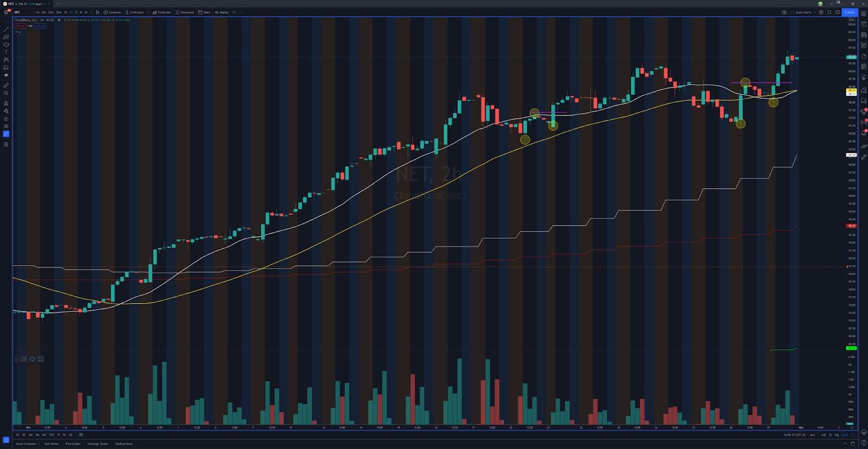Image resolution: width=868 pixels, height=449 pixels.
Task: Toggle 'adj' dividend adjustment
Action: point(824,435)
